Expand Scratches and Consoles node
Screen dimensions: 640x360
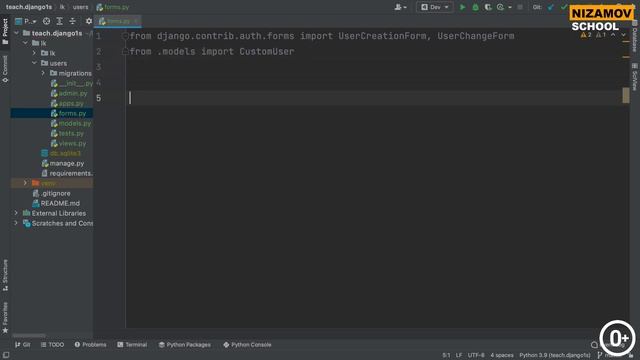[x=16, y=223]
